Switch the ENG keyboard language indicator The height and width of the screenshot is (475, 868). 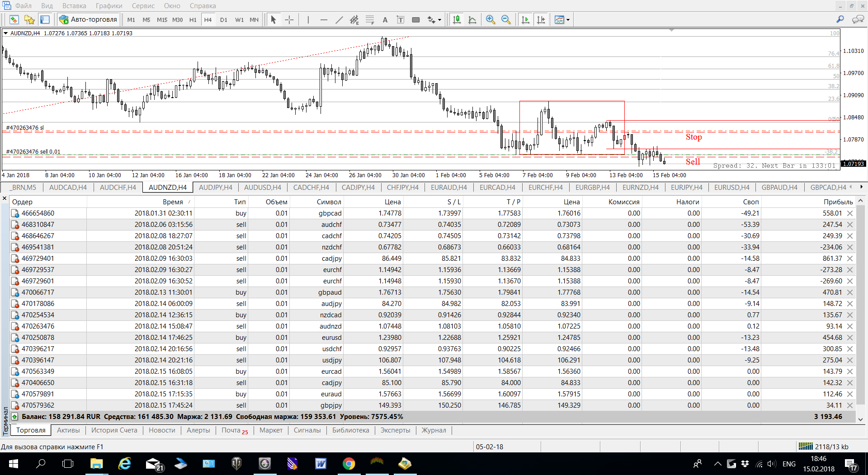(789, 464)
